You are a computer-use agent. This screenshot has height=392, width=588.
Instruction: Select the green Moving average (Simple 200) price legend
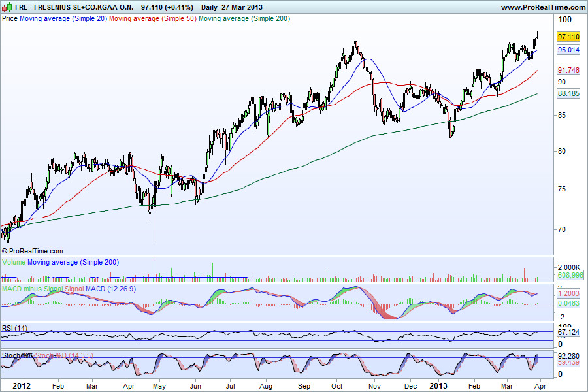[x=244, y=18]
